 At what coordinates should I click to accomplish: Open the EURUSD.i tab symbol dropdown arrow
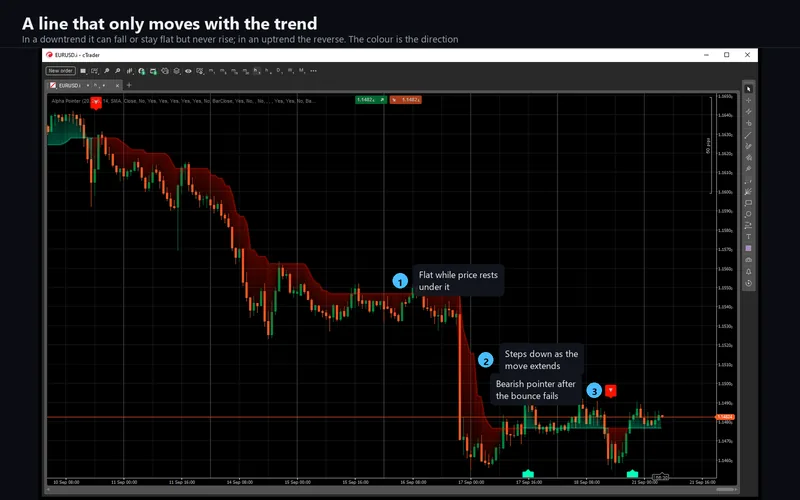pos(88,85)
